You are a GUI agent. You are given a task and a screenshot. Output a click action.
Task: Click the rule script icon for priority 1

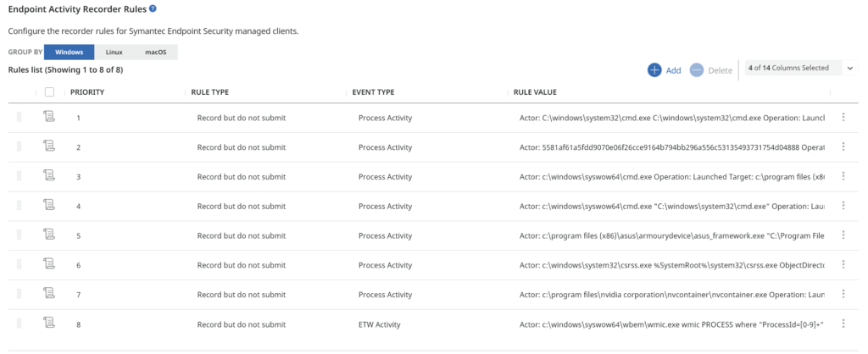coord(49,117)
